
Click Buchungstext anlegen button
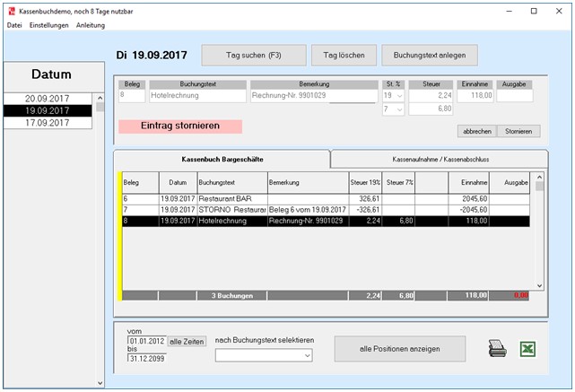point(429,56)
